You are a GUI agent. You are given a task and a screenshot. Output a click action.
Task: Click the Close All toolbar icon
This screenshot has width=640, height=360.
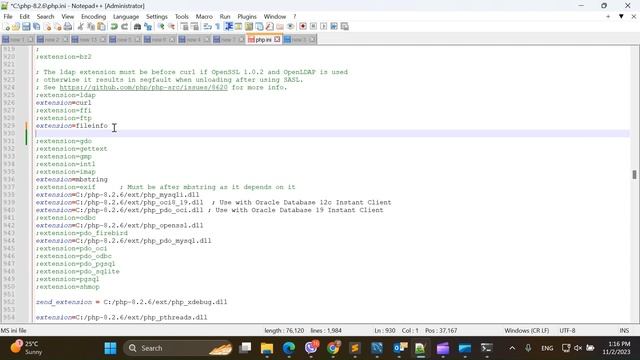(58, 27)
